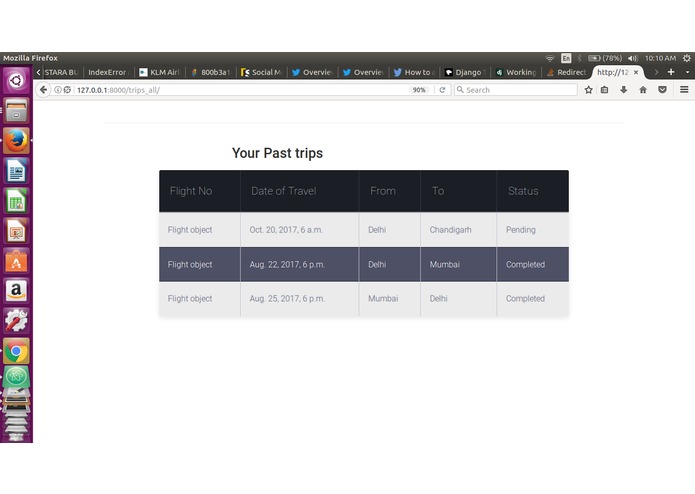Click the Firefox launcher icon
Screen dimensions: 695x494
click(16, 140)
